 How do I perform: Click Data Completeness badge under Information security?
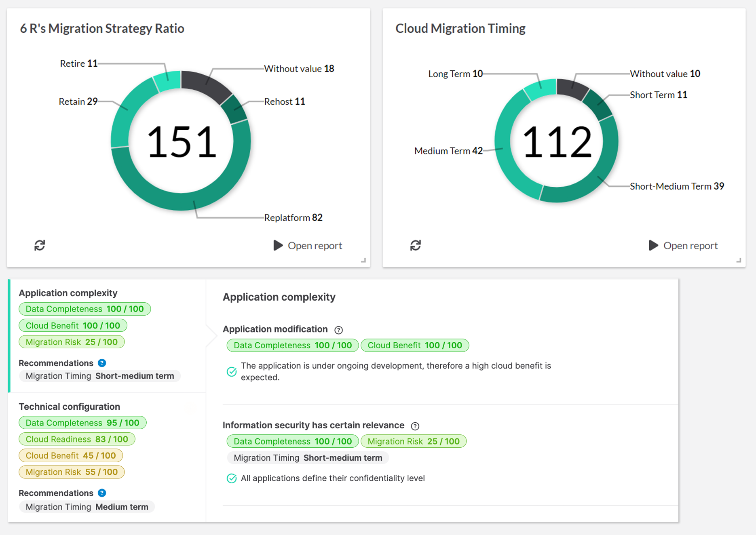pyautogui.click(x=293, y=441)
